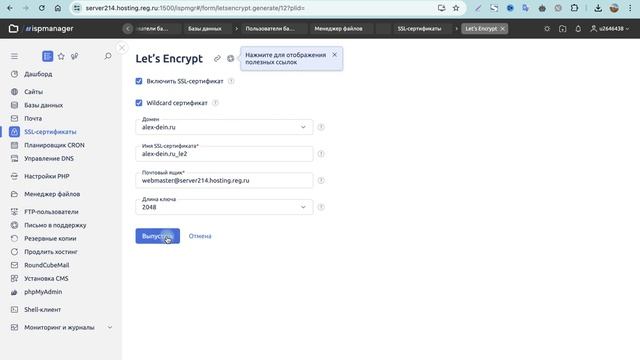
Task: Open Управление DNS in sidebar
Action: [49, 158]
